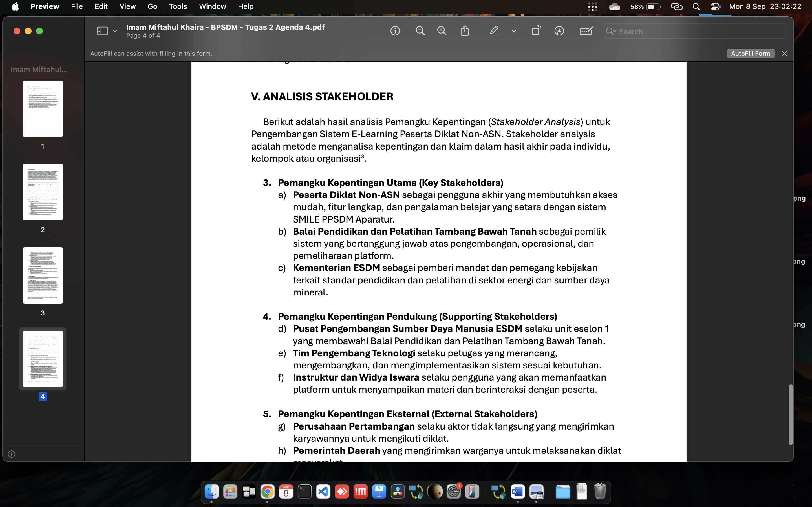Open the Share icon in toolbar
The width and height of the screenshot is (812, 507).
pyautogui.click(x=465, y=31)
